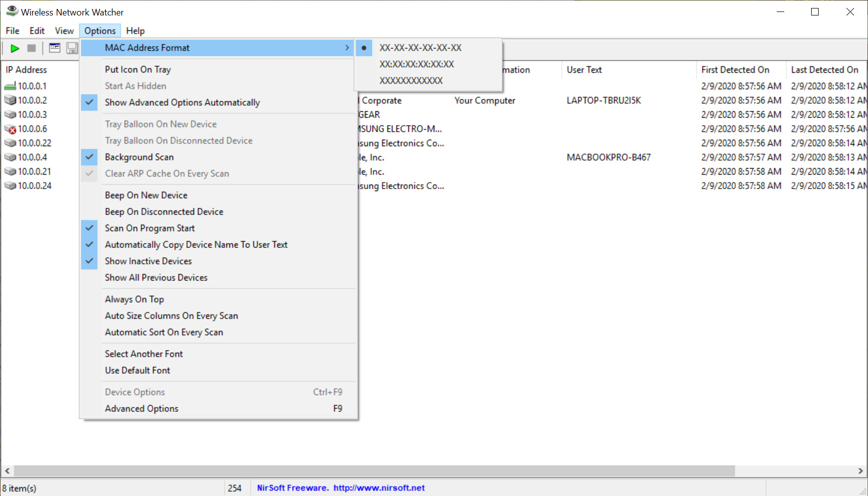Click the device icon beside 10.0.0.24
Viewport: 868px width, 496px height.
point(10,186)
